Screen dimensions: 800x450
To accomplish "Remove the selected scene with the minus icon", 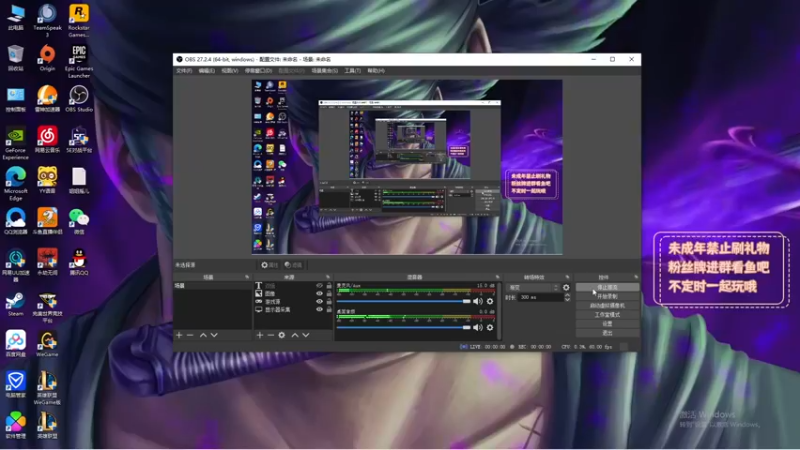I will click(x=190, y=335).
